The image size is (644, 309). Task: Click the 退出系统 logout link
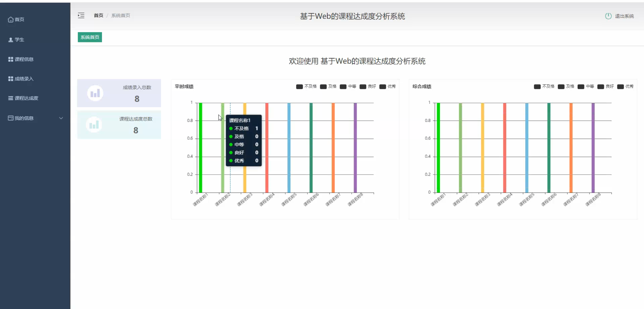click(624, 16)
